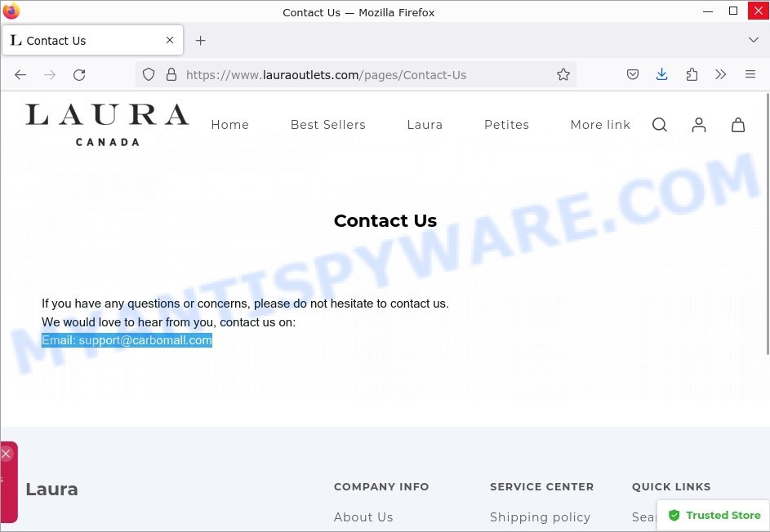Open the Laura menu item

425,125
